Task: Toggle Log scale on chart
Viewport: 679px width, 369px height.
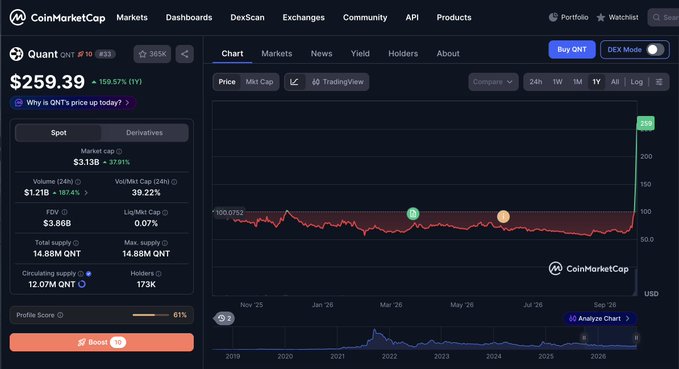Action: (x=637, y=82)
